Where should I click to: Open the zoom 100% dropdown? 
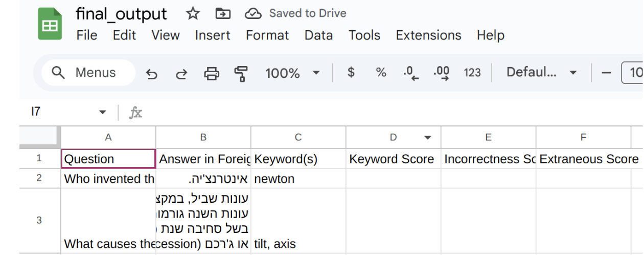(x=292, y=73)
